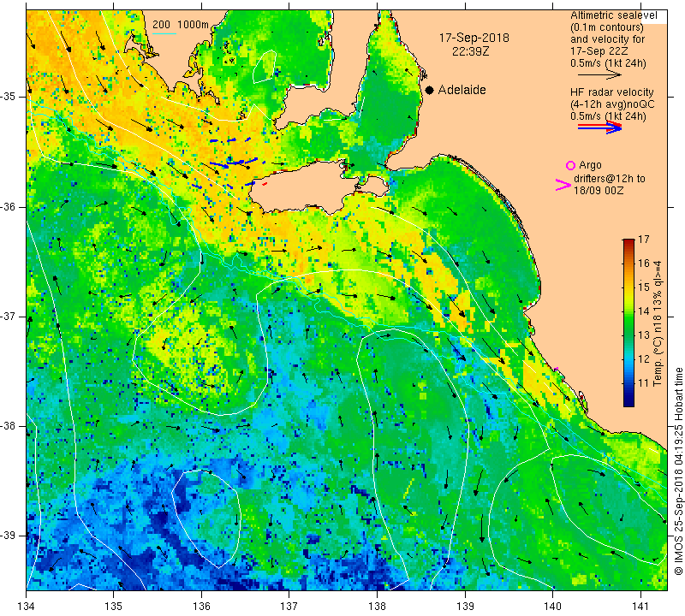Click the Temp. (°C) color bar title
Image resolution: width=685 pixels, height=616 pixels.
tap(658, 323)
